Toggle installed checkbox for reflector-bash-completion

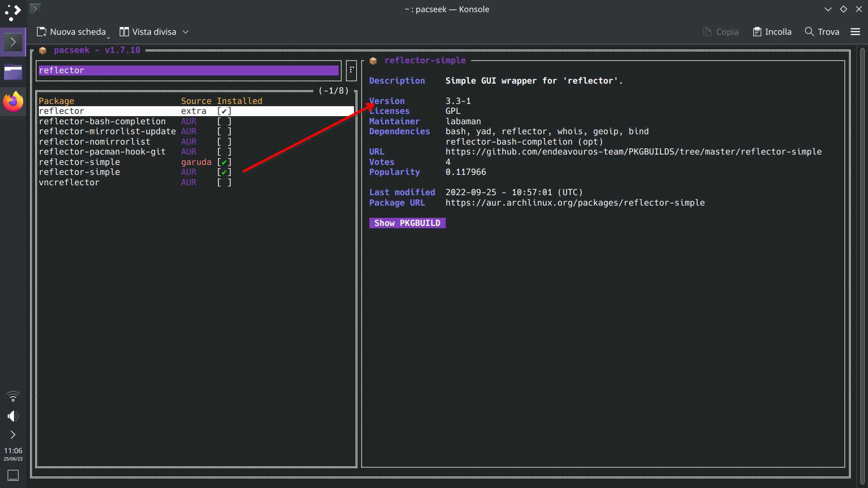point(224,122)
